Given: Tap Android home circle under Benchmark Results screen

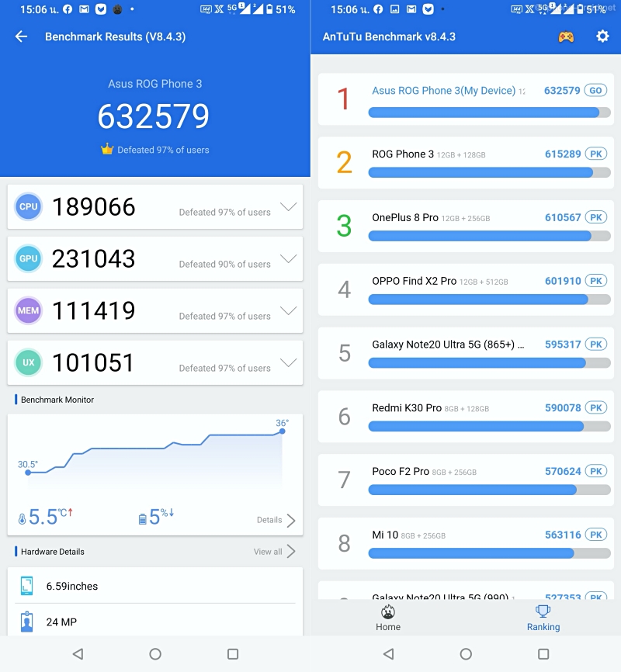Looking at the screenshot, I should (x=155, y=653).
